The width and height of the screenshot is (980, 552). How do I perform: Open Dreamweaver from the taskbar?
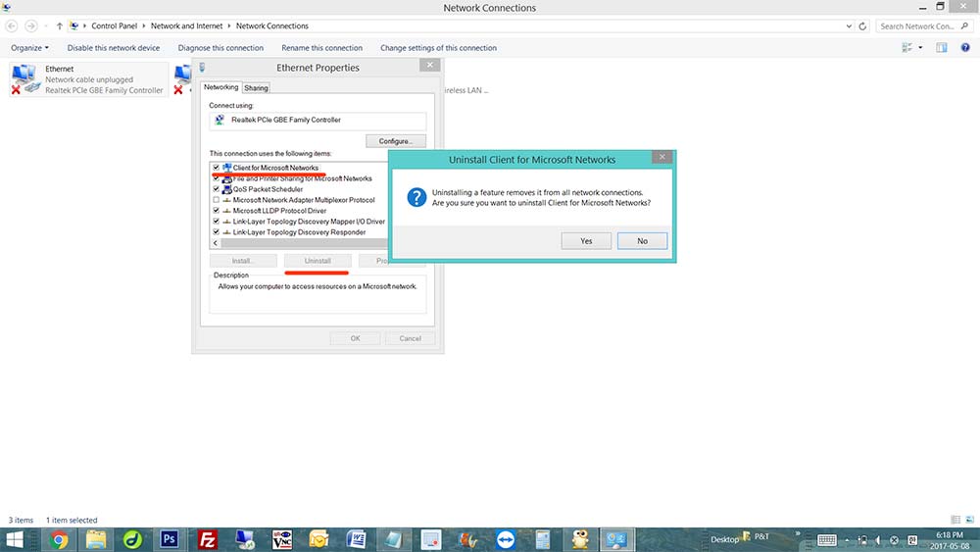pyautogui.click(x=132, y=539)
